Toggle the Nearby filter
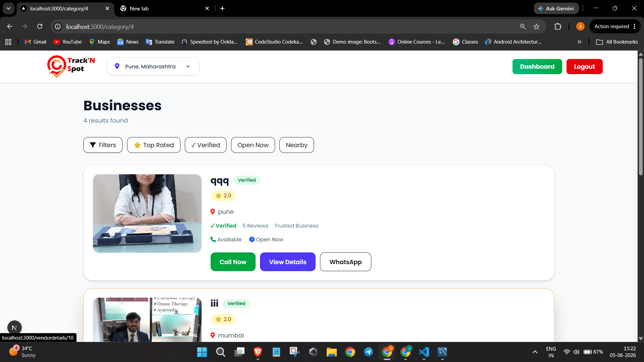The image size is (644, 362). 297,145
